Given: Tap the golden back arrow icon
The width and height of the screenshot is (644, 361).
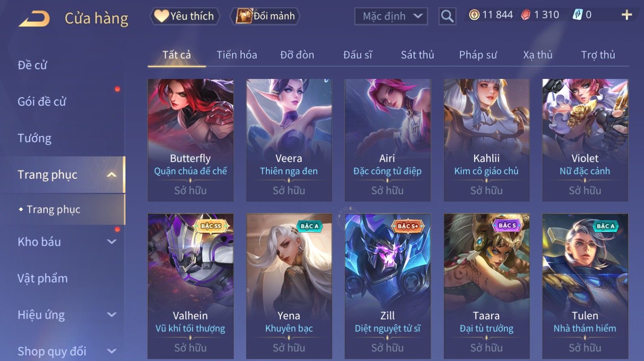Looking at the screenshot, I should 34,18.
